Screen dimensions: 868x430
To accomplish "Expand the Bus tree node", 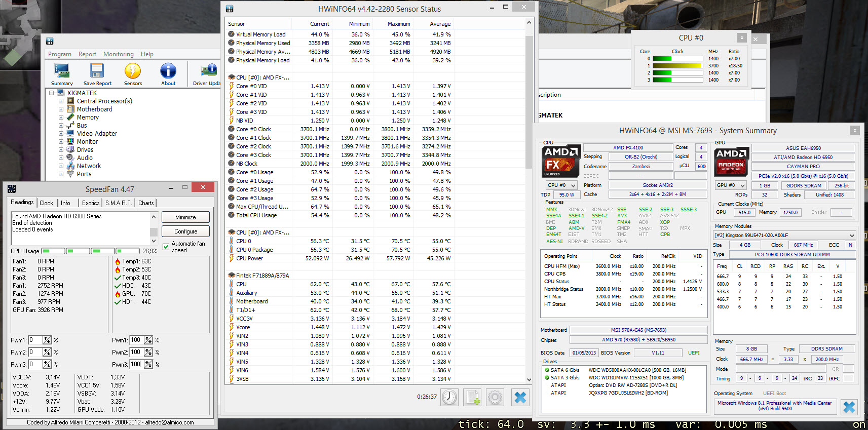I will coord(61,126).
